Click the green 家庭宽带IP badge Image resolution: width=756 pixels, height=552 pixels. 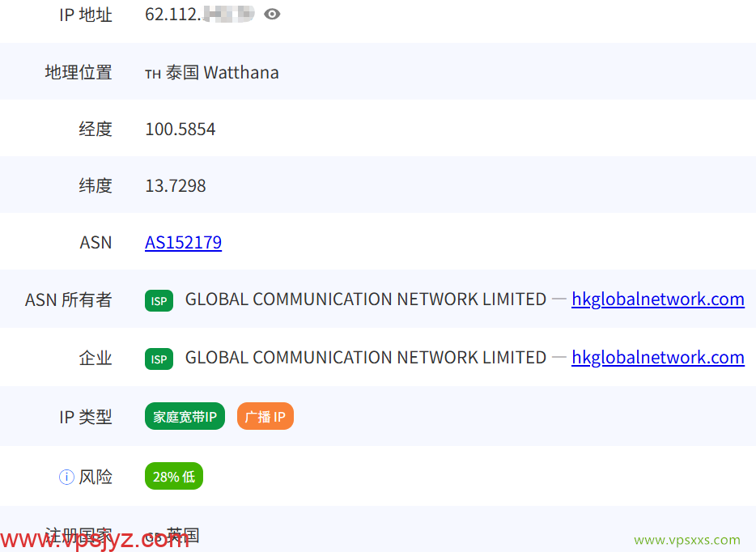click(185, 415)
